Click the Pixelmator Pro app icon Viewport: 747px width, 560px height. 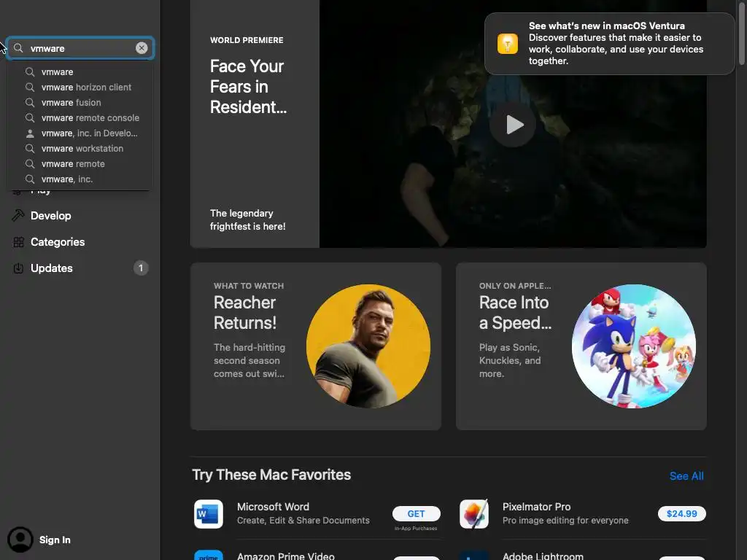coord(474,514)
